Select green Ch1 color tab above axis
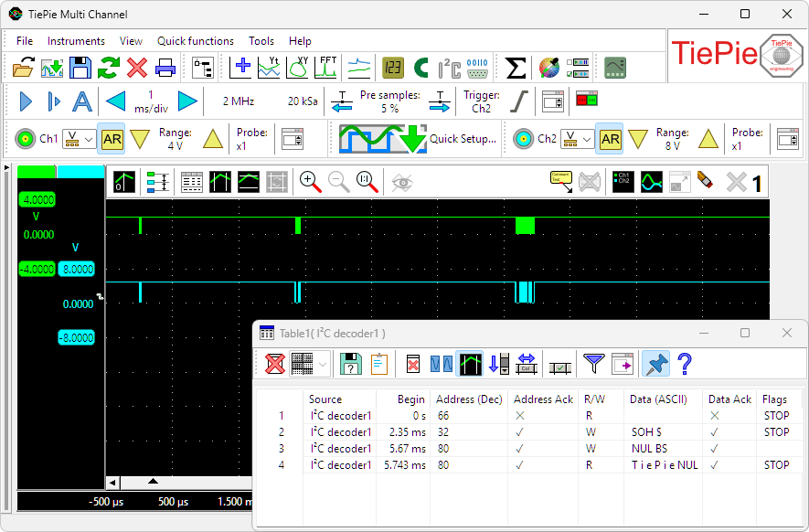 [37, 173]
